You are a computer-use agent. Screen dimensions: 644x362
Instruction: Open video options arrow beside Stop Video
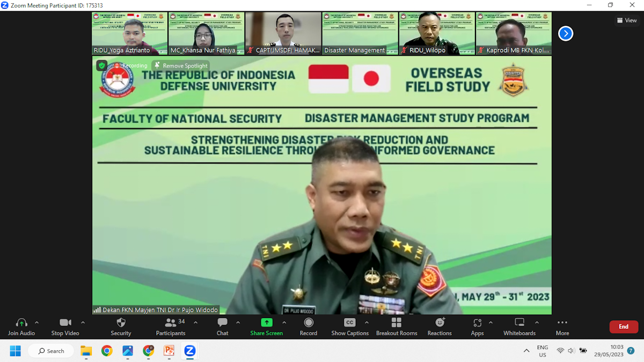click(83, 323)
